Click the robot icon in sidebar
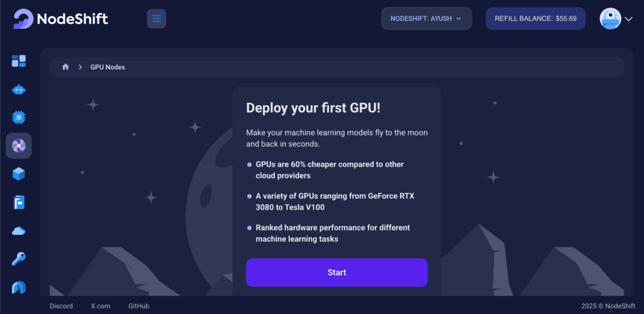Image resolution: width=644 pixels, height=314 pixels. pyautogui.click(x=19, y=89)
